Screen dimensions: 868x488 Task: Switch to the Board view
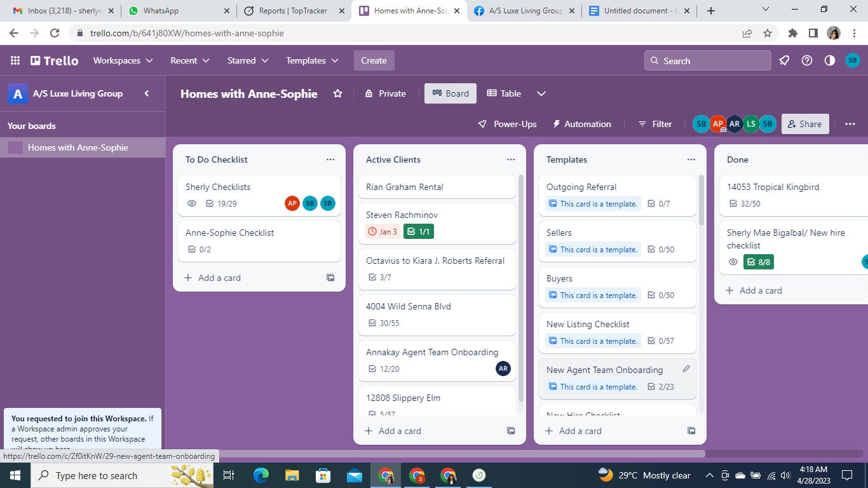451,93
